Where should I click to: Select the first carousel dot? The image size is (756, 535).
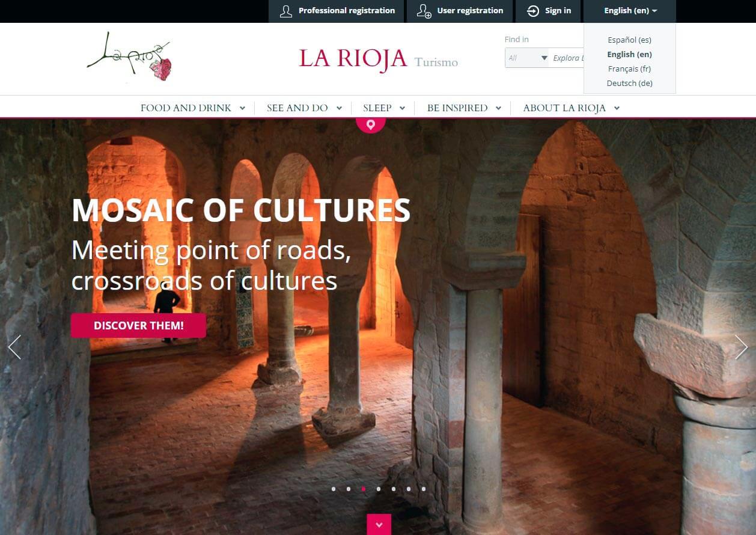click(x=334, y=489)
